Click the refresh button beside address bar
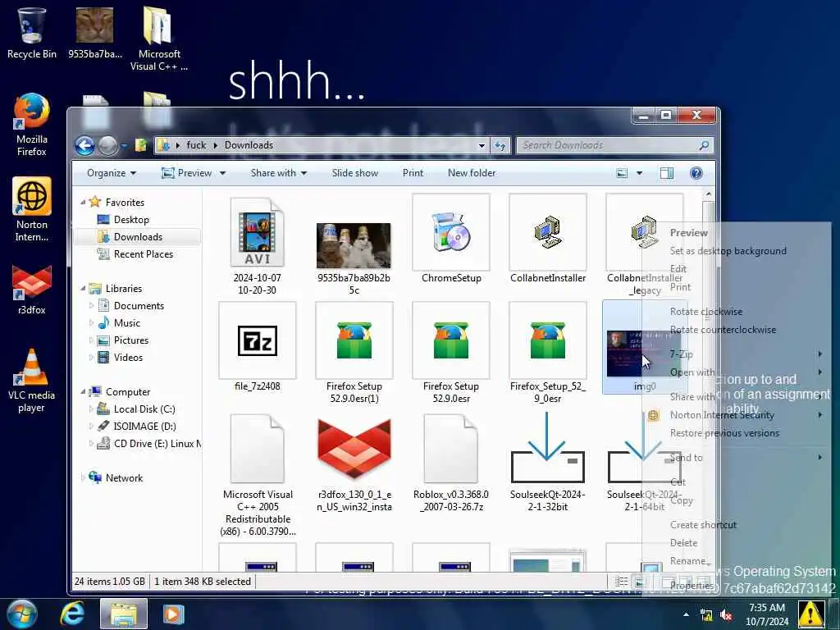The height and width of the screenshot is (630, 840). point(500,145)
